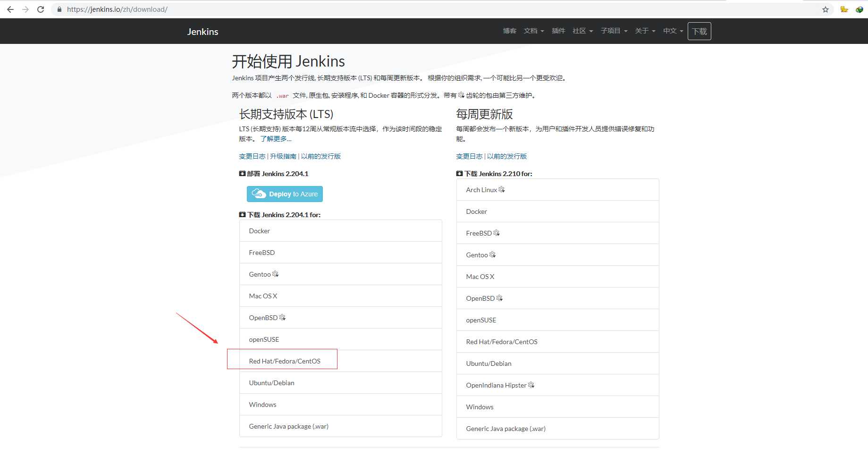Reload the Jenkins download page
The height and width of the screenshot is (456, 868).
pos(41,9)
